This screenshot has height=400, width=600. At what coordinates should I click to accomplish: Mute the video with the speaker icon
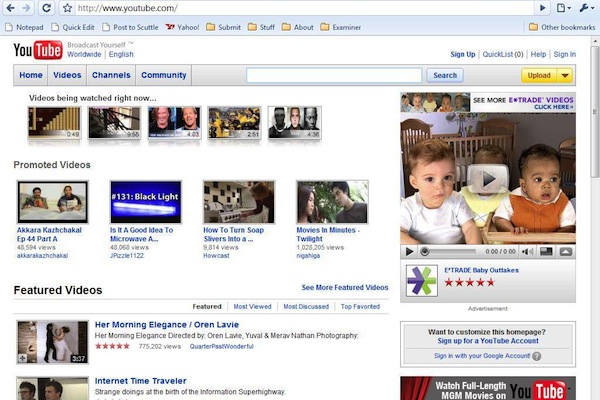click(x=527, y=251)
